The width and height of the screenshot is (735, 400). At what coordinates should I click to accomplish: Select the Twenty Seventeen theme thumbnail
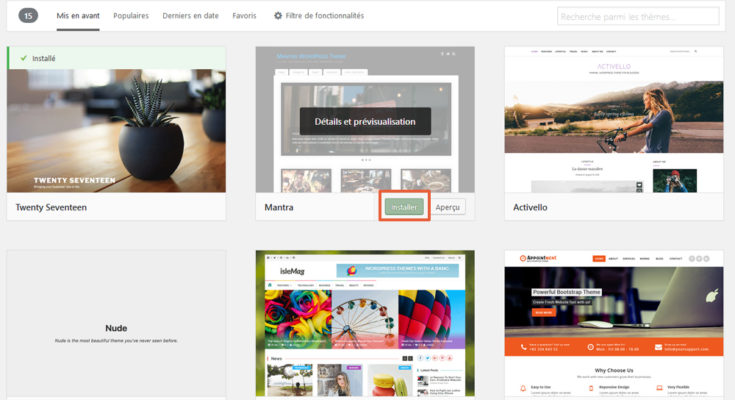tap(116, 131)
